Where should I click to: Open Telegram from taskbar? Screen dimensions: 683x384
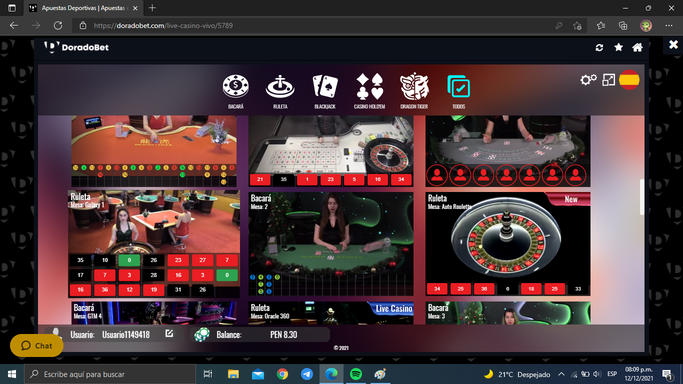[x=307, y=374]
